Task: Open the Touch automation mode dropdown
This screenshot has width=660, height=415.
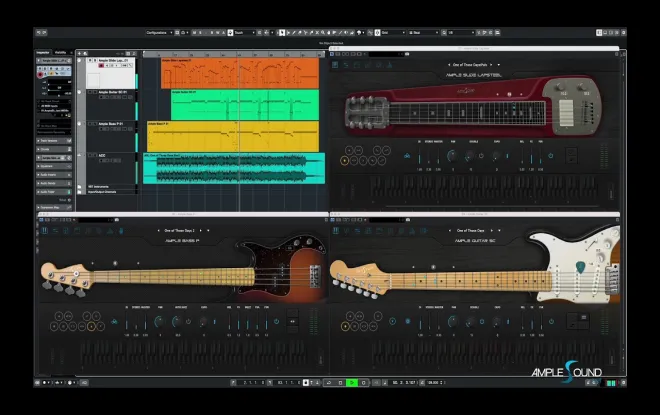Action: pos(245,32)
